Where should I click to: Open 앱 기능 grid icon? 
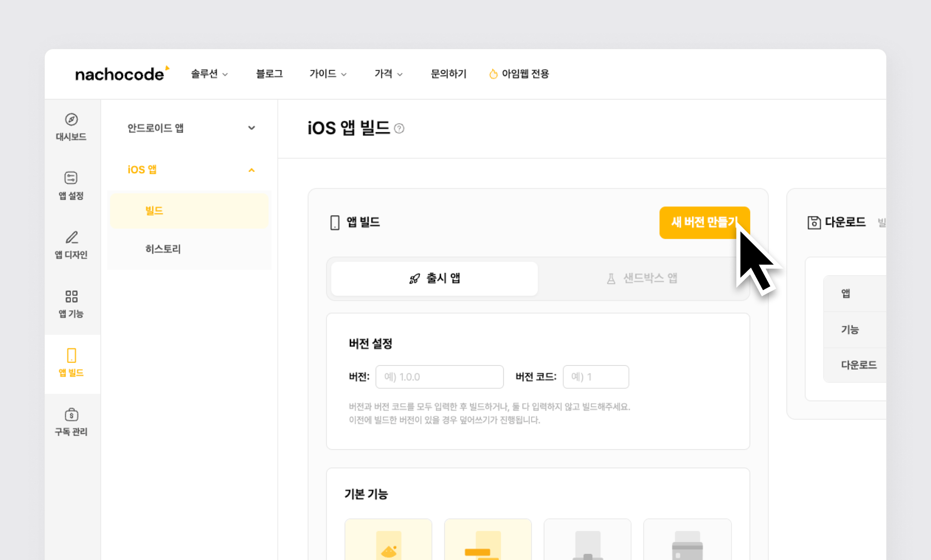(71, 296)
